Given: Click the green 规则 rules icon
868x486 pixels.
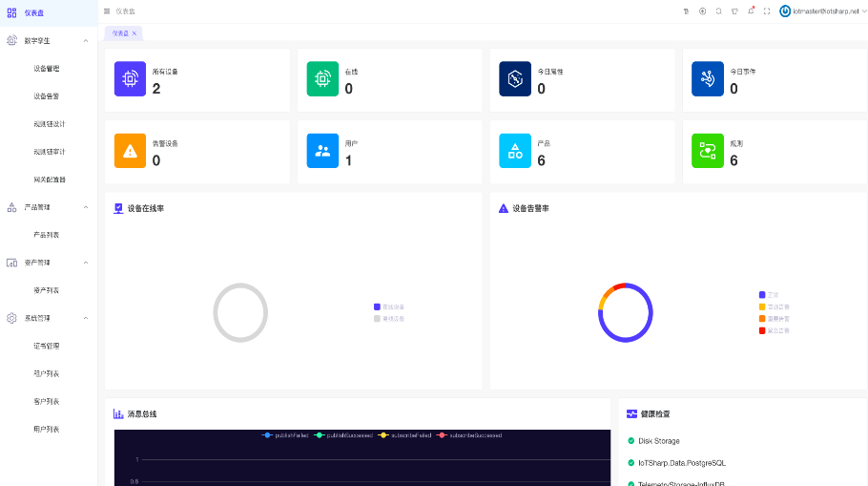Looking at the screenshot, I should [708, 151].
